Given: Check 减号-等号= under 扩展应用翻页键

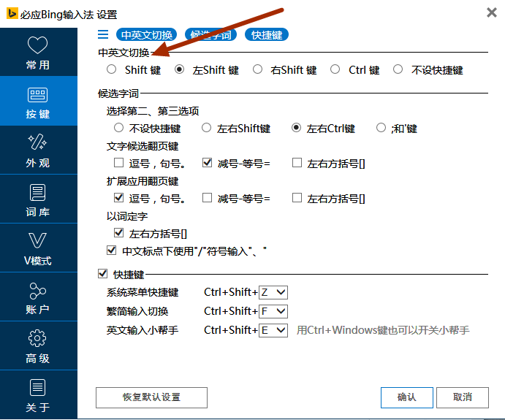Looking at the screenshot, I should (x=207, y=198).
